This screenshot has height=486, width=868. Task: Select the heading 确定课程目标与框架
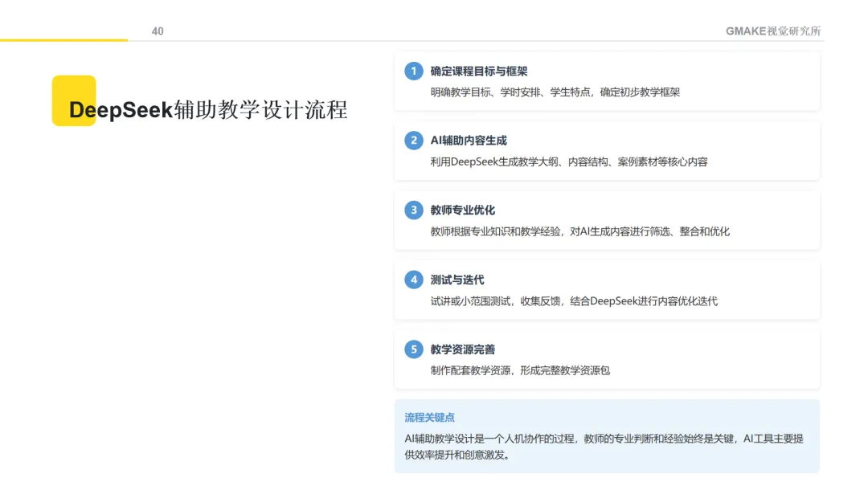point(479,71)
